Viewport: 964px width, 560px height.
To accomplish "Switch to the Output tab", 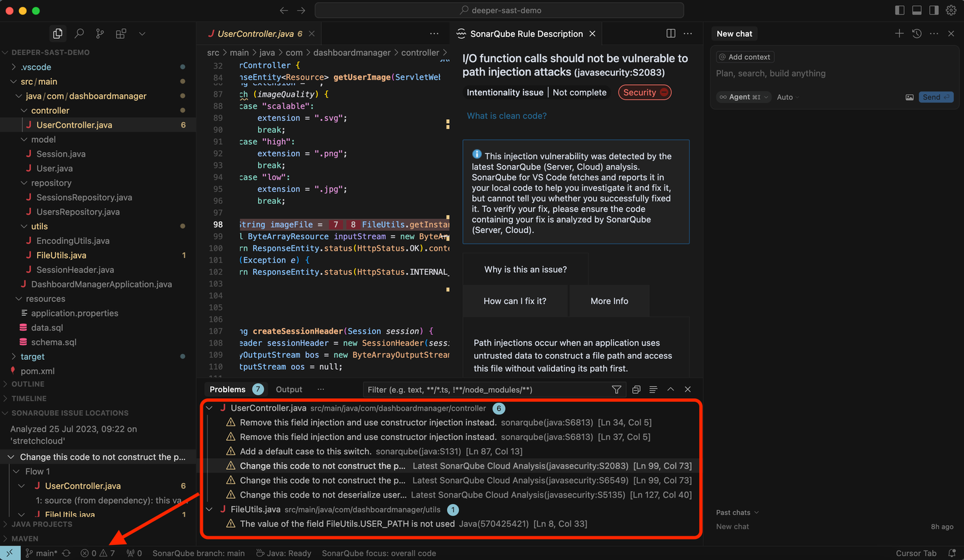I will coord(288,389).
